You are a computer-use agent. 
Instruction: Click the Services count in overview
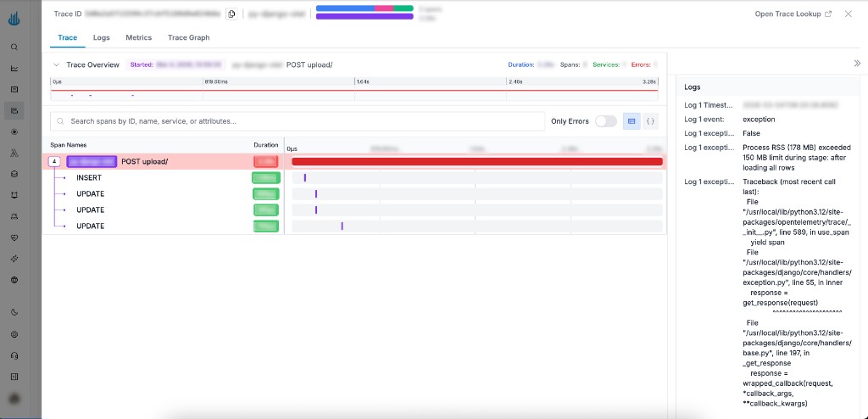(609, 64)
